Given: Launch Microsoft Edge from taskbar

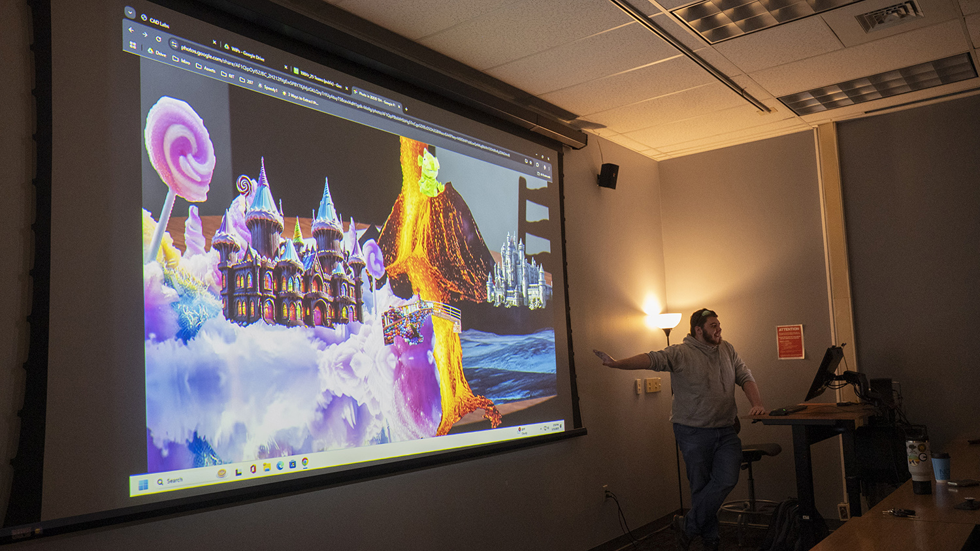Looking at the screenshot, I should tap(280, 465).
